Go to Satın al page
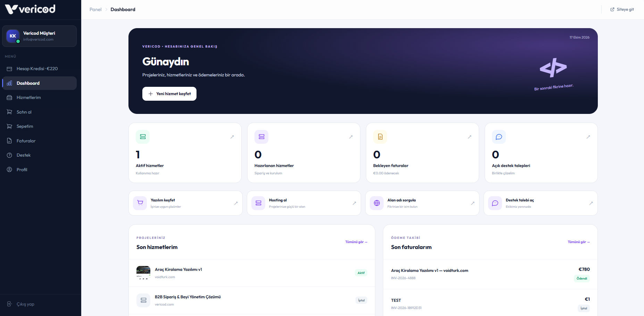The width and height of the screenshot is (644, 316). [39, 112]
